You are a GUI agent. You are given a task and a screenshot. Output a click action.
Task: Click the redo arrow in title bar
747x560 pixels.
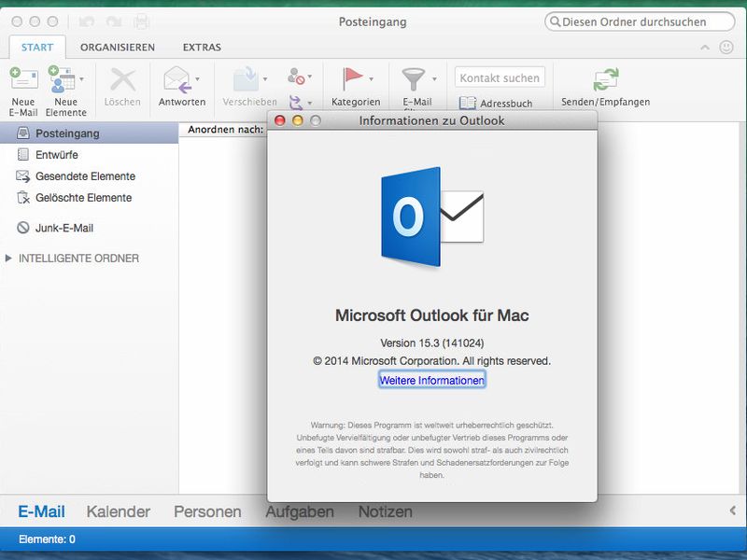point(114,21)
